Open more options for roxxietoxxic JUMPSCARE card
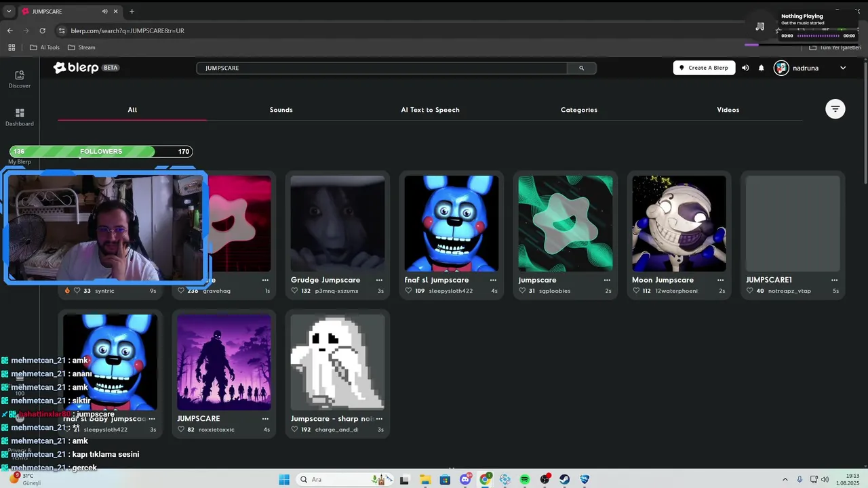Screen dimensions: 868x488 tap(265, 419)
